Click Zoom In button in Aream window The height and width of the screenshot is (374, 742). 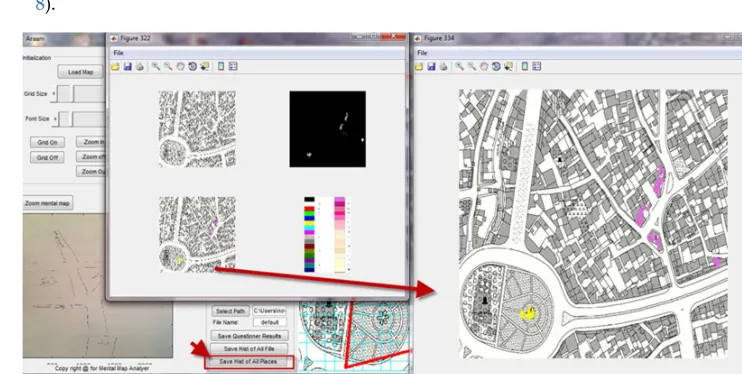click(91, 142)
